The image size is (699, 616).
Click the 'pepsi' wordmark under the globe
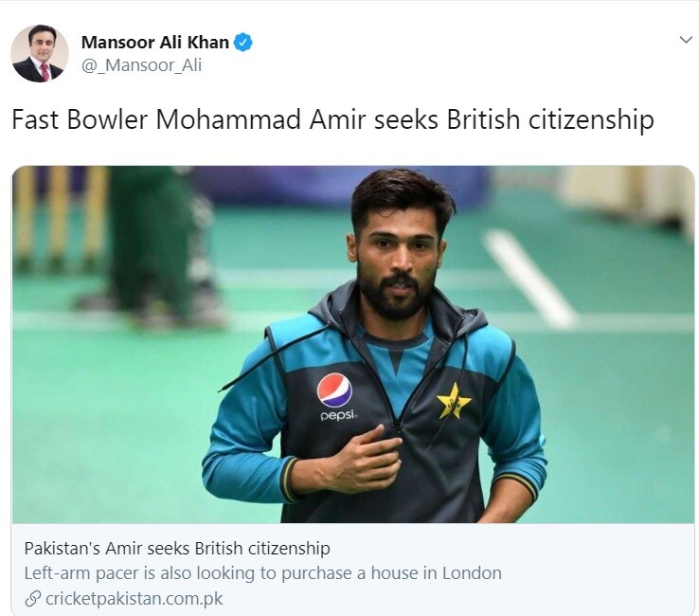click(339, 415)
